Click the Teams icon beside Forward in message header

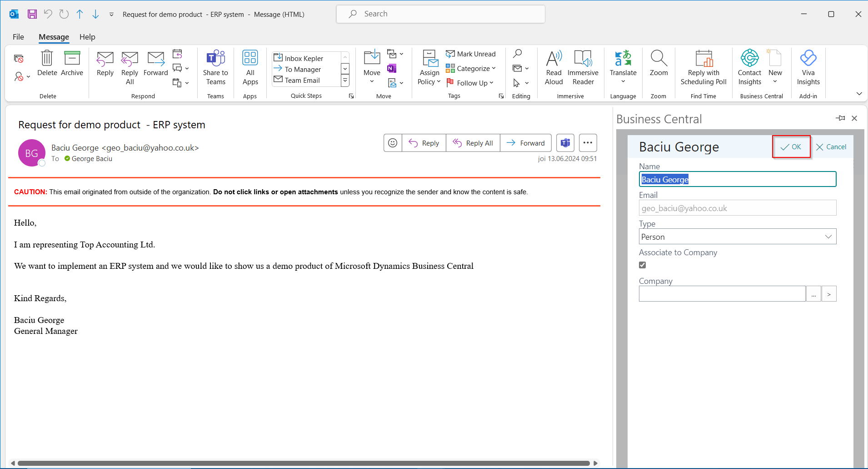[x=565, y=143]
